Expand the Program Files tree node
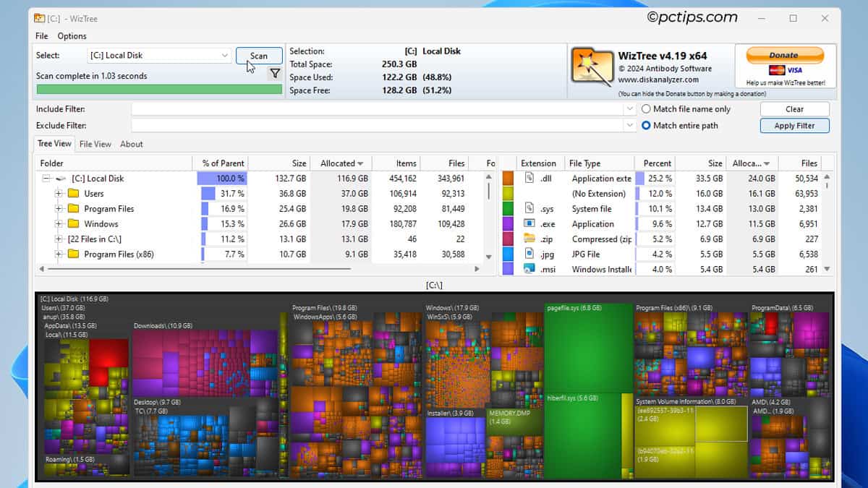This screenshot has width=868, height=488. pyautogui.click(x=58, y=208)
